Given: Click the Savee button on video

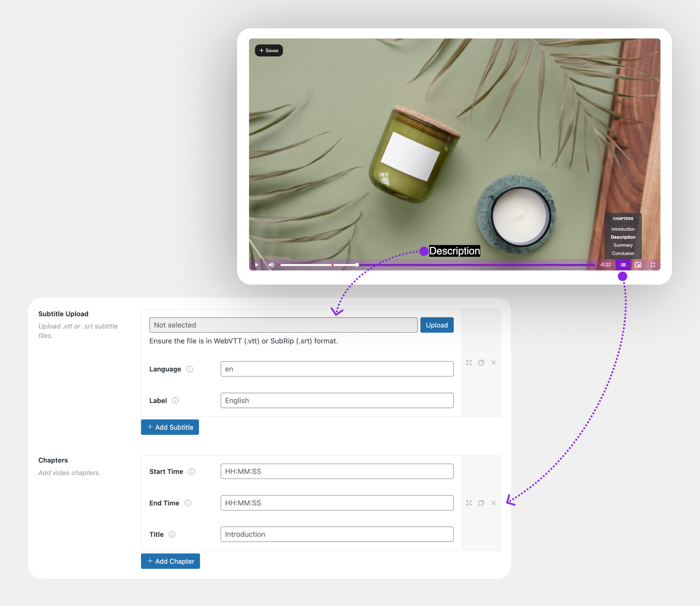Looking at the screenshot, I should (269, 51).
